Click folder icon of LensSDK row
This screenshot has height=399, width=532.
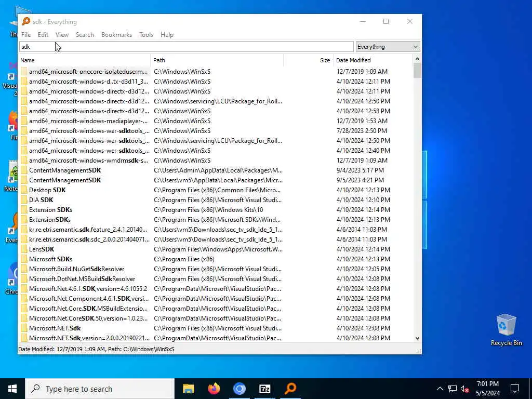[x=24, y=249]
